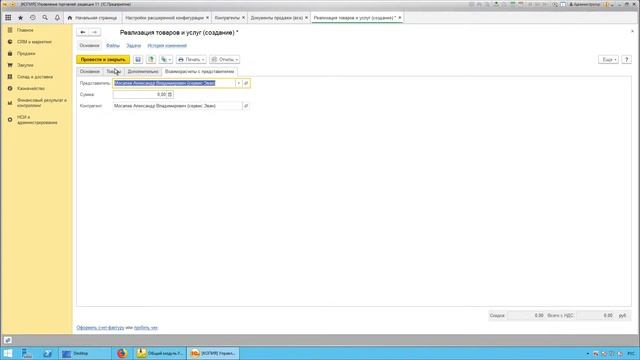Close the Реализация товаров и услуг tab
This screenshot has width=640, height=360.
pos(400,18)
